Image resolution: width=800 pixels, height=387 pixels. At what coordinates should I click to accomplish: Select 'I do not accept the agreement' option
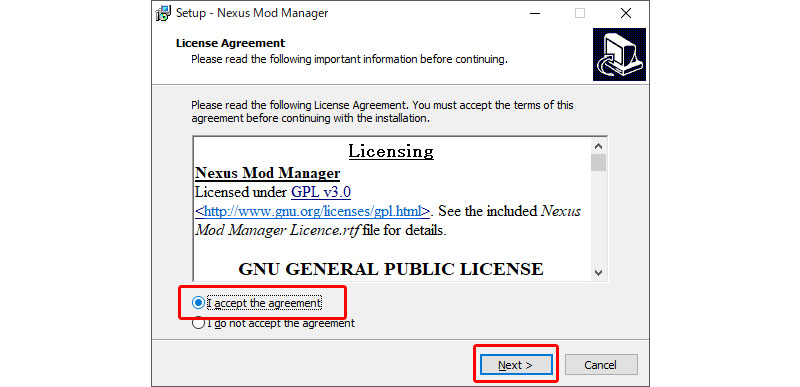tap(273, 323)
